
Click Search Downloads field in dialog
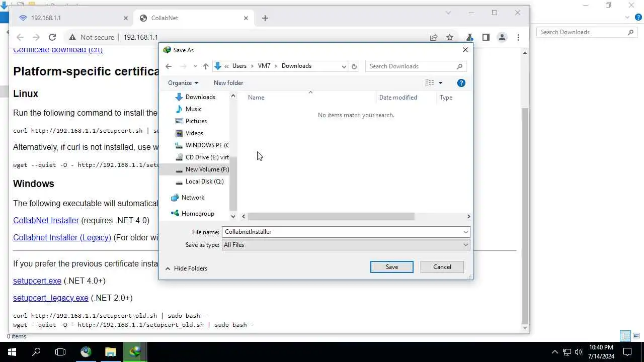coord(416,66)
